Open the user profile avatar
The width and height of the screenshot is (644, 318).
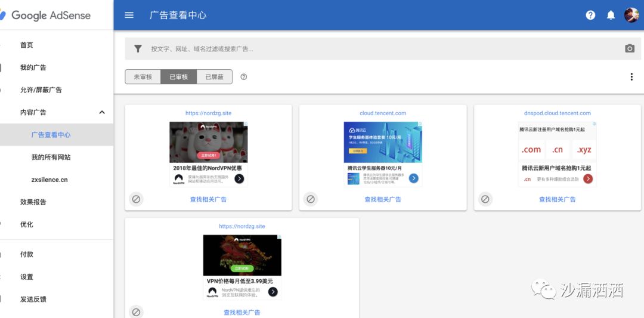(631, 15)
